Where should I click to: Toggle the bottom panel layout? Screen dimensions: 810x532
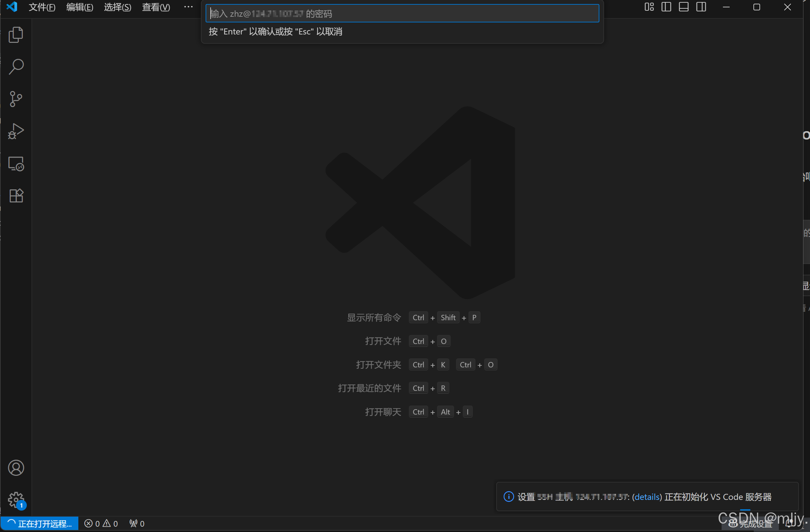tap(683, 7)
